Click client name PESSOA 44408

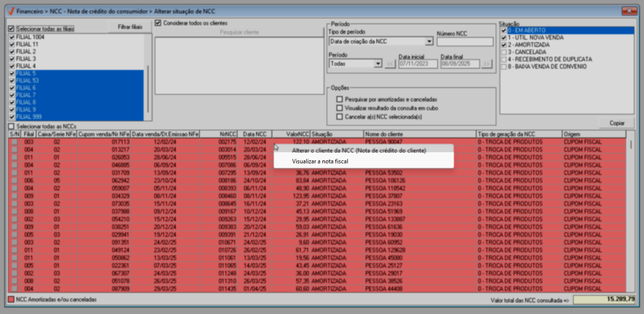tap(383, 289)
